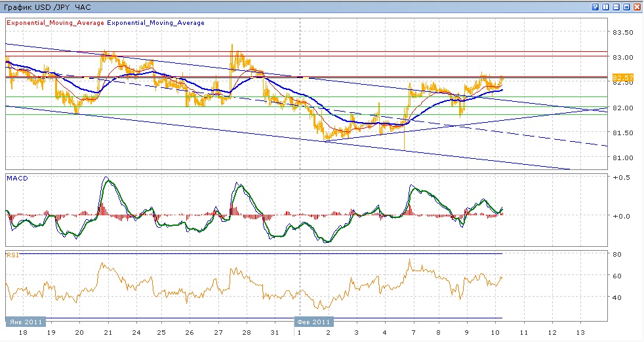Image resolution: width=644 pixels, height=342 pixels.
Task: Click the RSI indicator label
Action: click(12, 255)
